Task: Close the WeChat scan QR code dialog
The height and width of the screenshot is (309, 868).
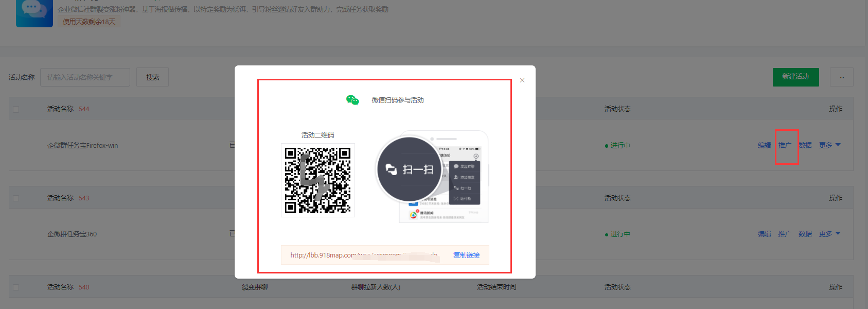Action: [x=522, y=80]
